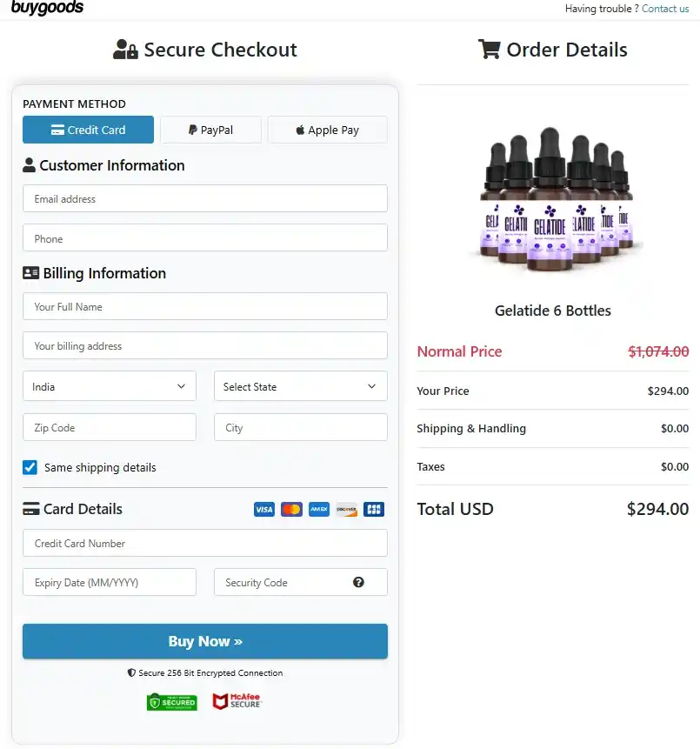Screen dimensions: 700x749
Task: Click the green SECURED badge
Action: pos(171,702)
